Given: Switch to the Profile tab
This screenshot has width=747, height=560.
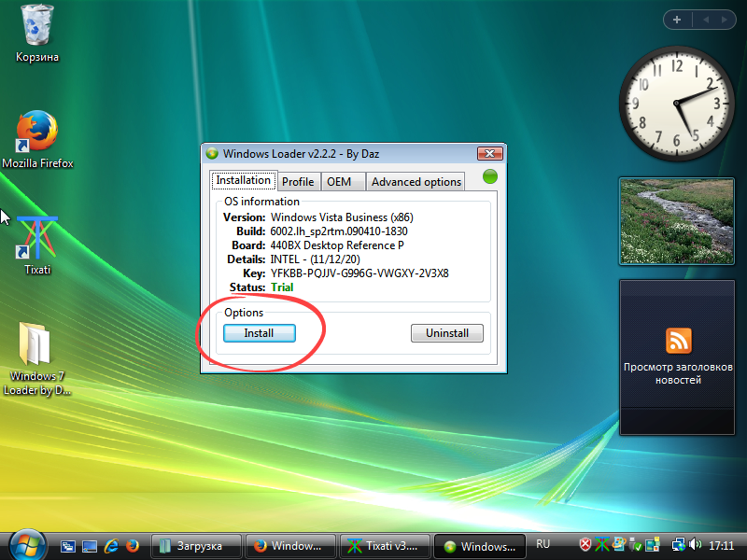Looking at the screenshot, I should [x=299, y=181].
